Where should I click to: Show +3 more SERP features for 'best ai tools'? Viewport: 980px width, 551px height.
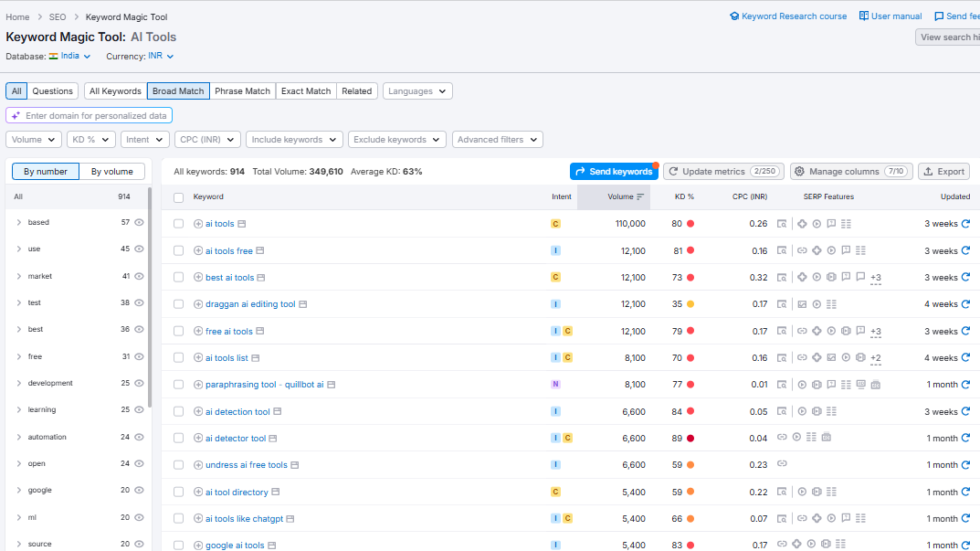tap(876, 278)
